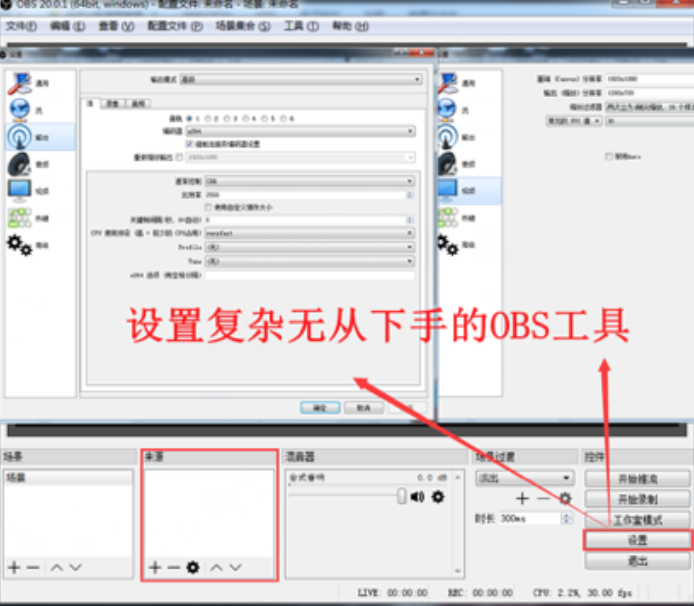The width and height of the screenshot is (694, 606).
Task: Remove the selected scene with the minus icon
Action: pos(33,567)
